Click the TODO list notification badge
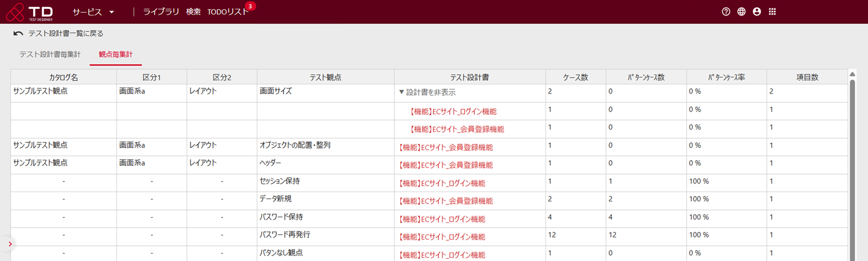Viewport: 868px width, 261px height. [250, 6]
